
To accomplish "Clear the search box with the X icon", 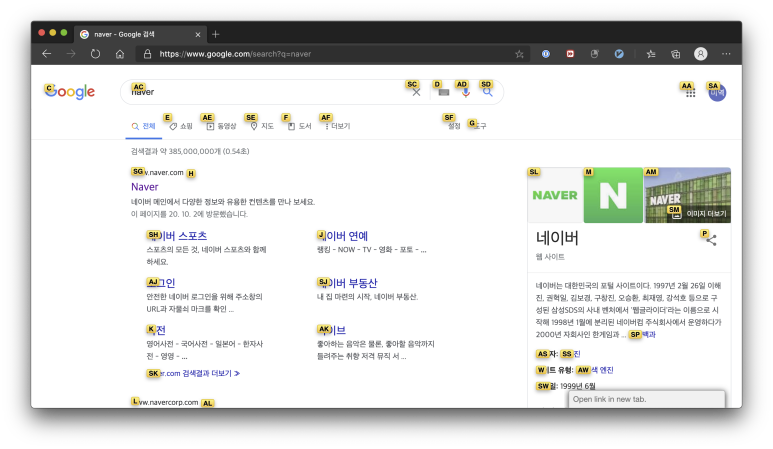I will (x=416, y=92).
